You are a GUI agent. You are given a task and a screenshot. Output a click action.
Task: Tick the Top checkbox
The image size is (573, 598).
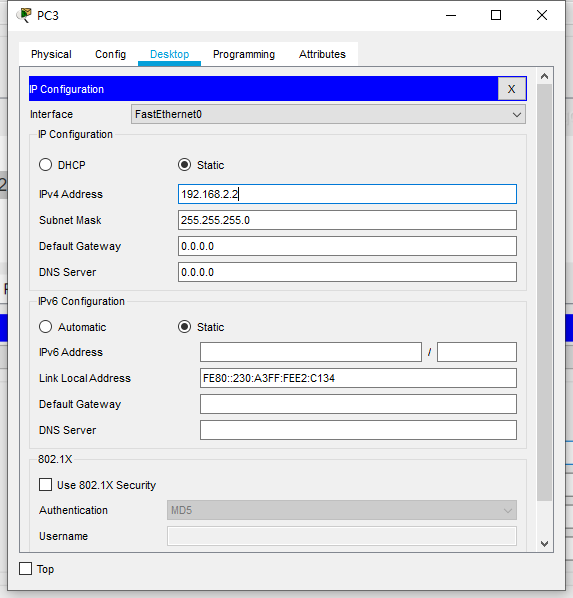click(26, 569)
